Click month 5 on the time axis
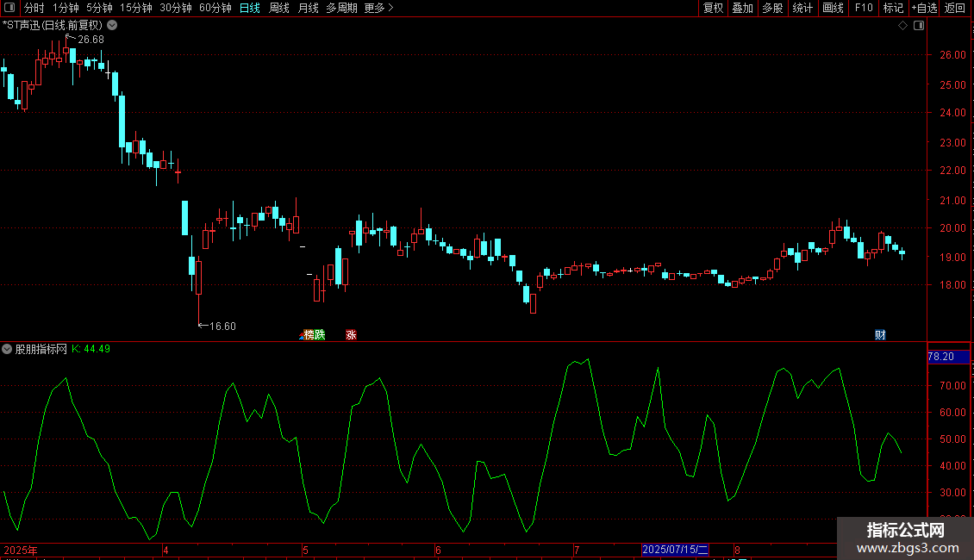974x560 pixels. point(306,550)
